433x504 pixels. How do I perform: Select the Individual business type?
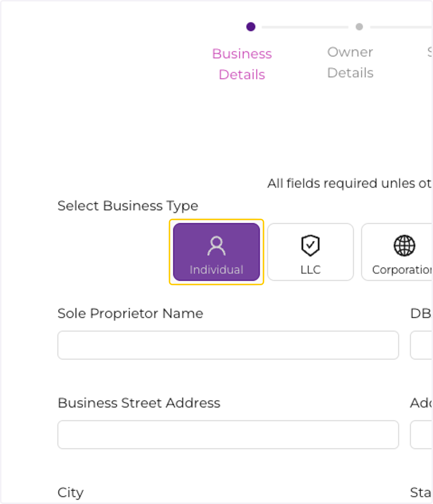coord(216,252)
